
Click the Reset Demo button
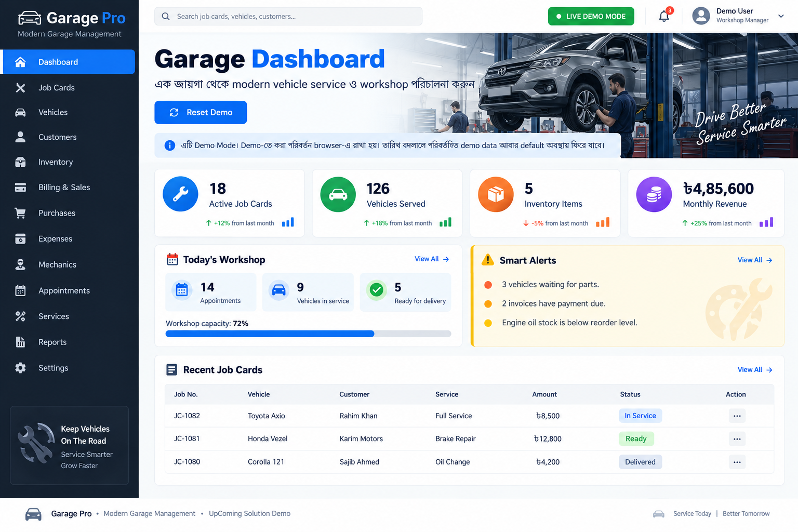[x=201, y=112]
